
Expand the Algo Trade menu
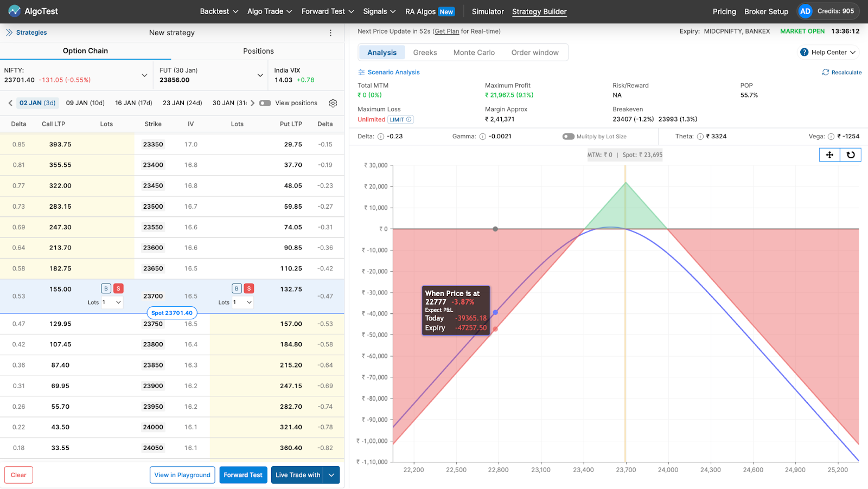click(x=270, y=11)
